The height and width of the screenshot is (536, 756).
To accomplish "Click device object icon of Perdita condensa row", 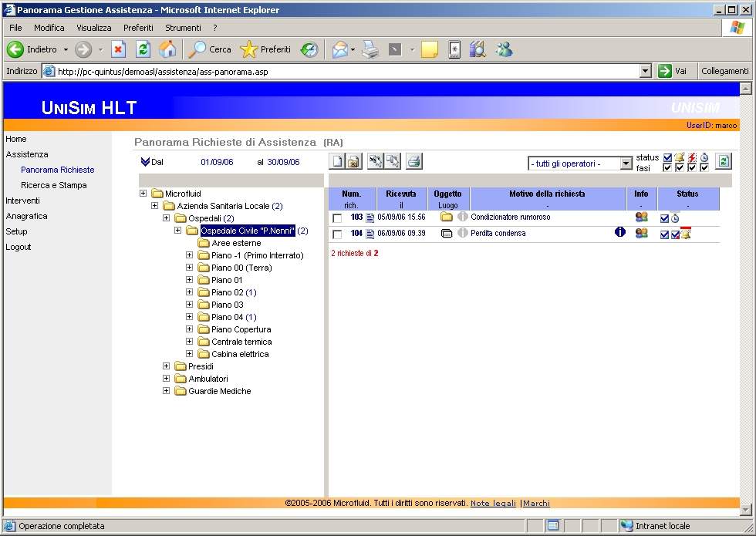I will pos(447,233).
